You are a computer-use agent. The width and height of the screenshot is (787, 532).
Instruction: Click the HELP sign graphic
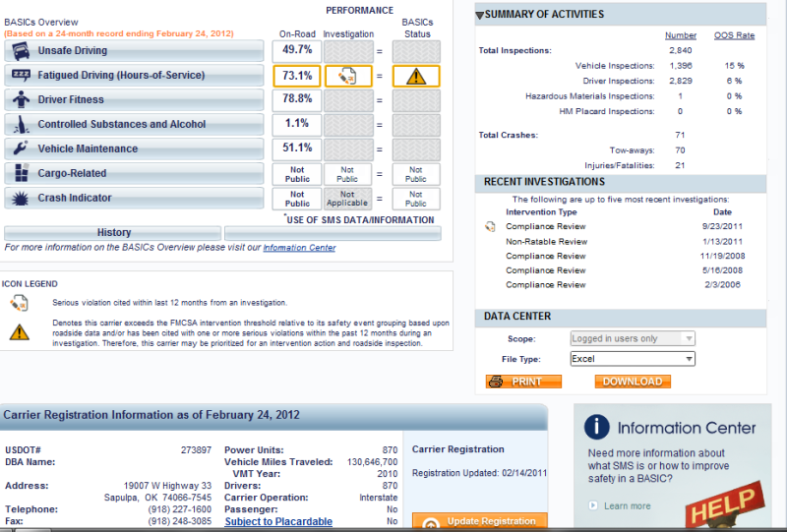[x=725, y=504]
